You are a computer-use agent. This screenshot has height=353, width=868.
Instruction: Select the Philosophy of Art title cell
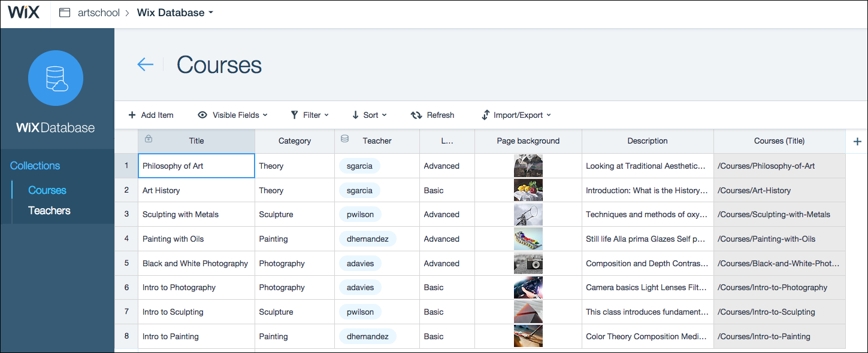[196, 166]
